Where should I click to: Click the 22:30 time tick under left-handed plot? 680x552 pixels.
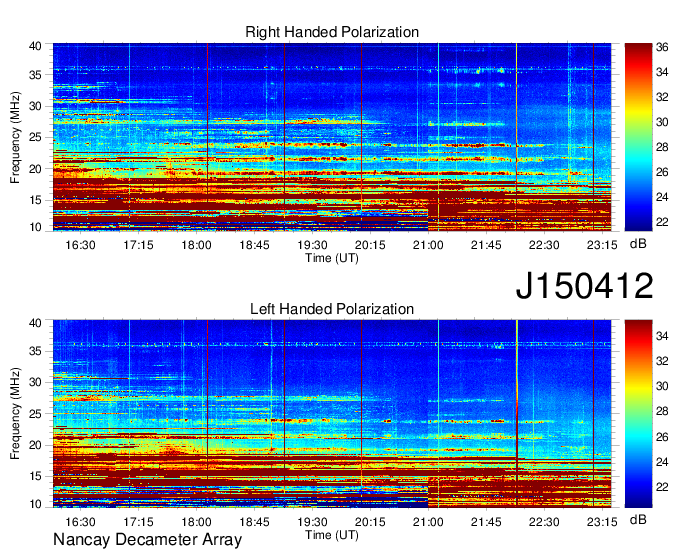coord(544,522)
